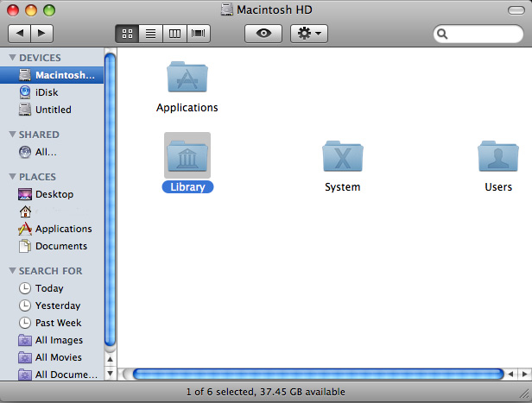Select All Movies smart folder

pos(52,357)
